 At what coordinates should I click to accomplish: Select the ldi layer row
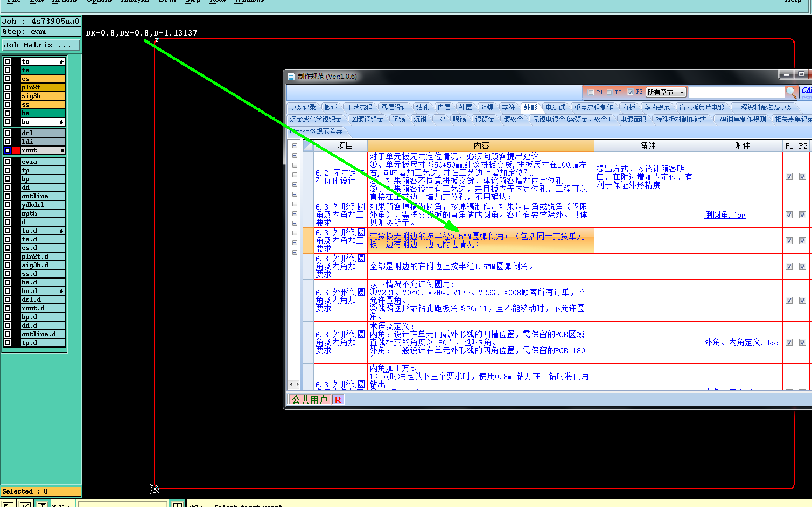(x=43, y=142)
